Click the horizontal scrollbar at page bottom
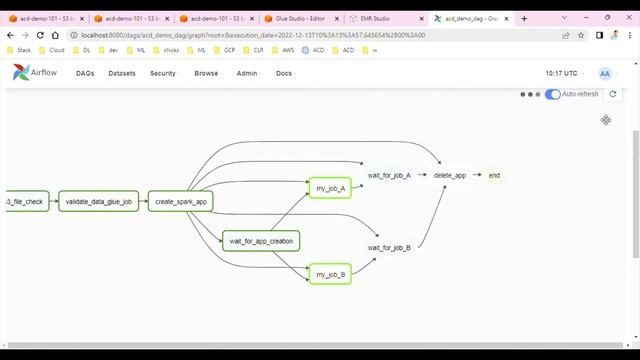Image resolution: width=640 pixels, height=360 pixels. tap(315, 345)
